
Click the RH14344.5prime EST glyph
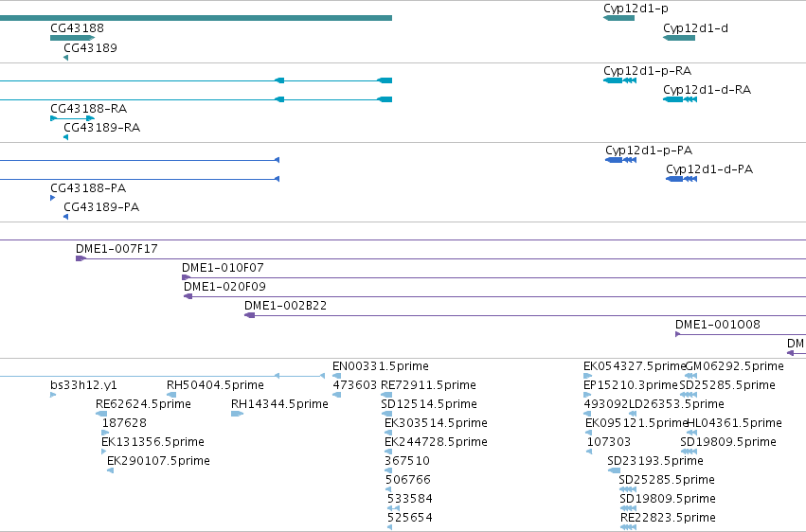click(237, 414)
